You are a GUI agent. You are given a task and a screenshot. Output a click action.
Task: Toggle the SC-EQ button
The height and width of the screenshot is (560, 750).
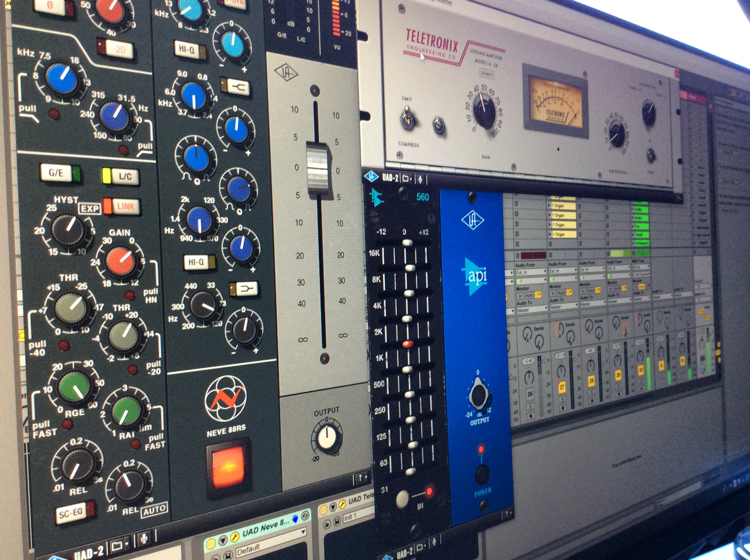[x=75, y=513]
